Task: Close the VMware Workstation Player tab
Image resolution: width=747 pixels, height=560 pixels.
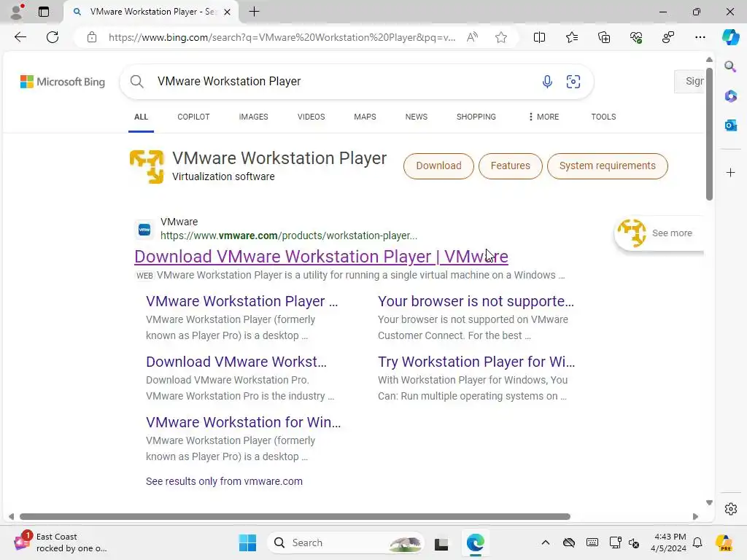Action: click(x=228, y=12)
